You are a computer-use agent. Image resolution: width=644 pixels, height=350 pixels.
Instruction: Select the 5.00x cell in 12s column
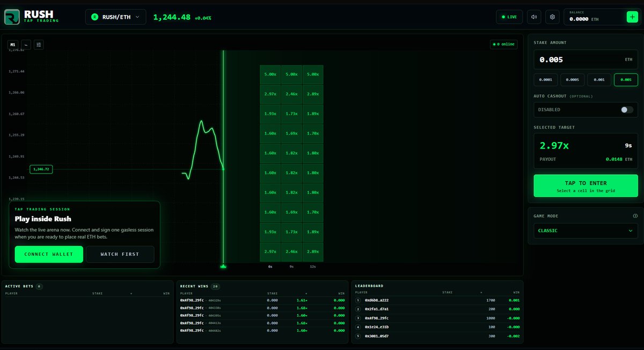tap(313, 75)
